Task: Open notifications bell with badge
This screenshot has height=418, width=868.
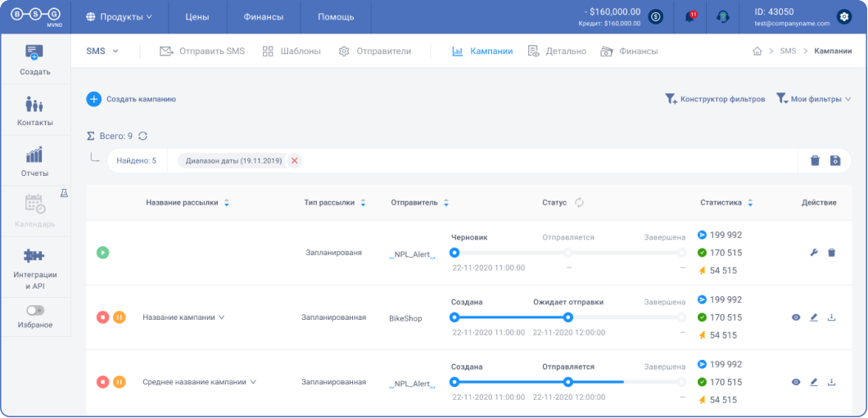Action: [x=690, y=16]
